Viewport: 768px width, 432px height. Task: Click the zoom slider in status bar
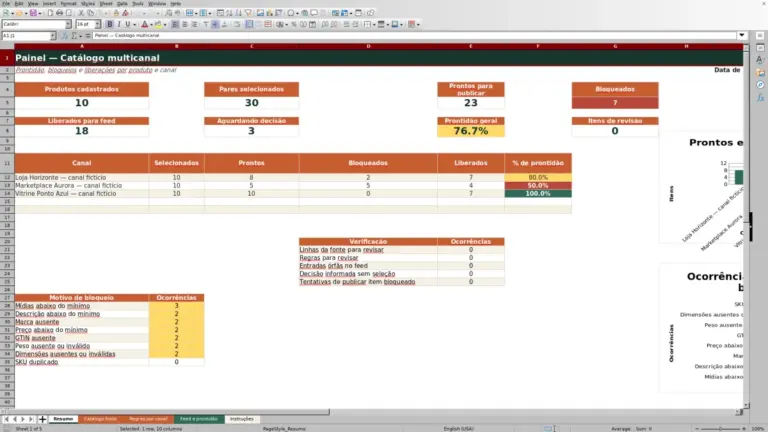pyautogui.click(x=720, y=429)
